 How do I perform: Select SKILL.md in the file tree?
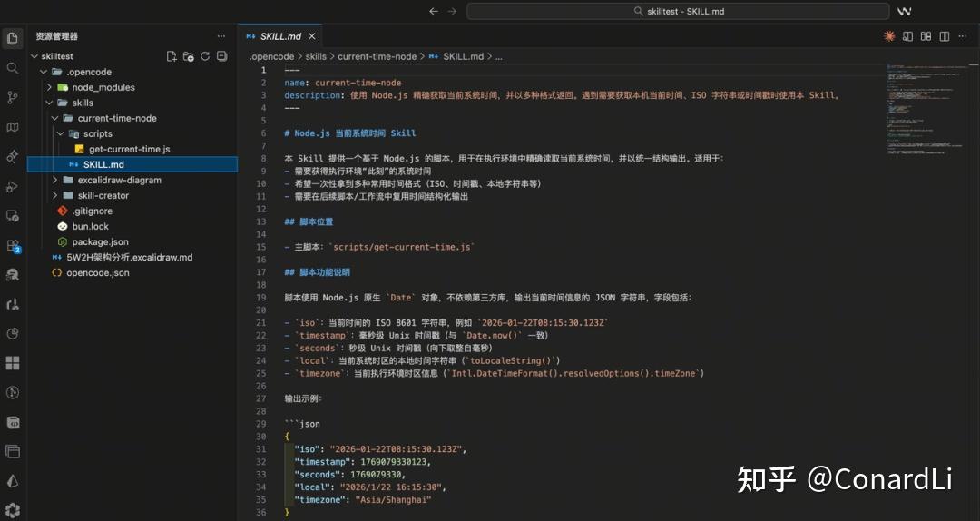(x=132, y=164)
